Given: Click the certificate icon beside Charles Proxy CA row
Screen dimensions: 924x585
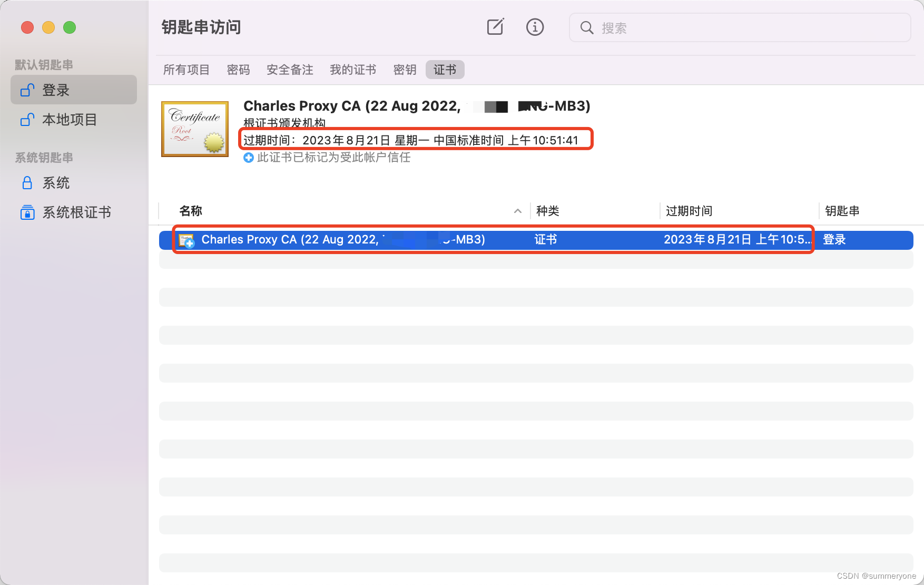Looking at the screenshot, I should click(x=187, y=240).
